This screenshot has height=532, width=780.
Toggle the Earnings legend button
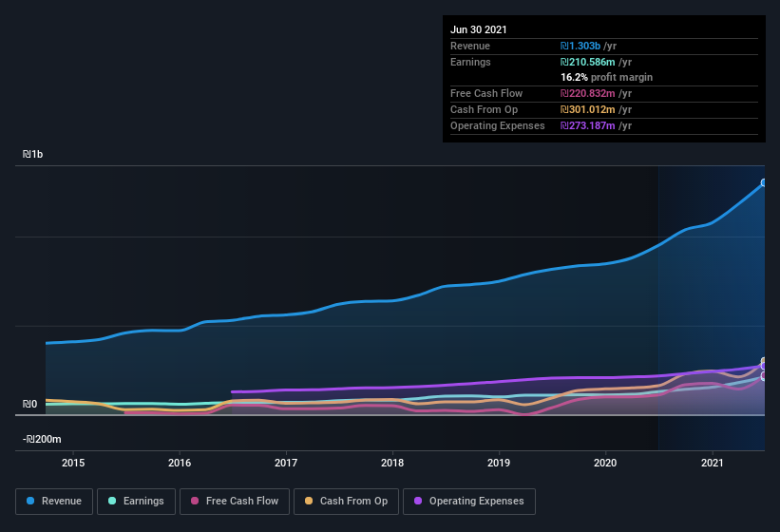click(136, 502)
